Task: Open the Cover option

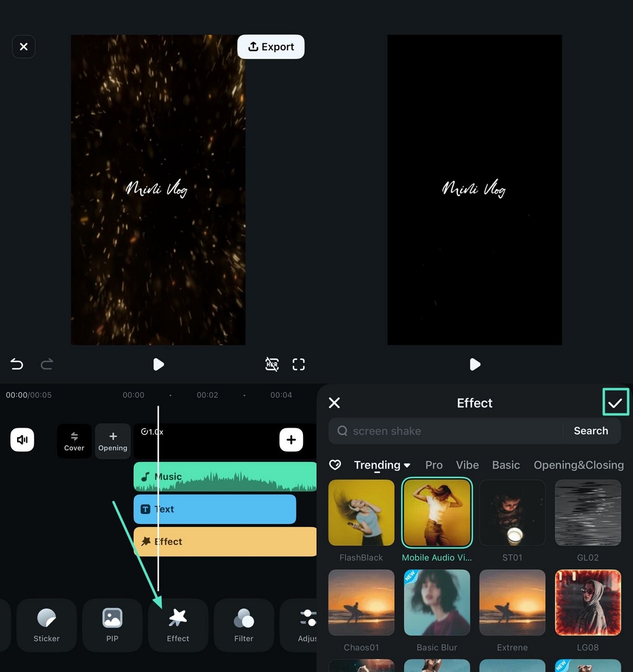Action: pyautogui.click(x=74, y=441)
